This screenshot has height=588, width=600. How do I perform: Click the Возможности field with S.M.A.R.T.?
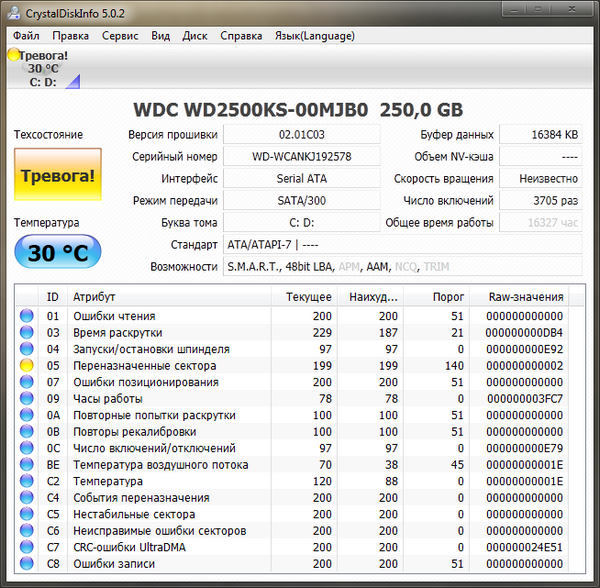tap(403, 267)
